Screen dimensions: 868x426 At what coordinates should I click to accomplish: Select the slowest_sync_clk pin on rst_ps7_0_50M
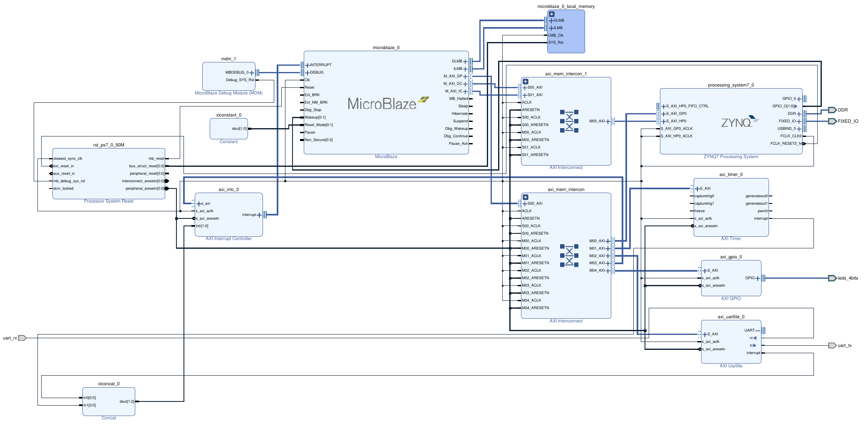pyautogui.click(x=68, y=159)
